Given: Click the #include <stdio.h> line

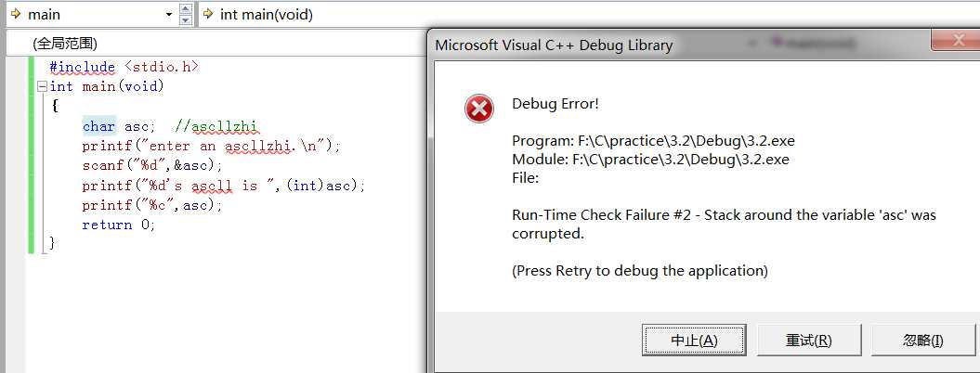Looking at the screenshot, I should (124, 67).
